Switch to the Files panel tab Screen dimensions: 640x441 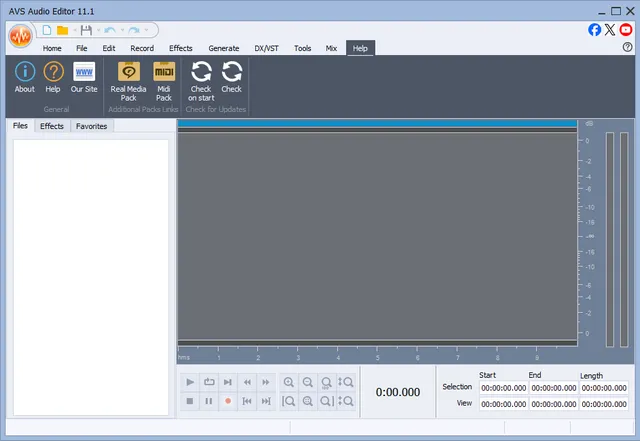pyautogui.click(x=20, y=126)
